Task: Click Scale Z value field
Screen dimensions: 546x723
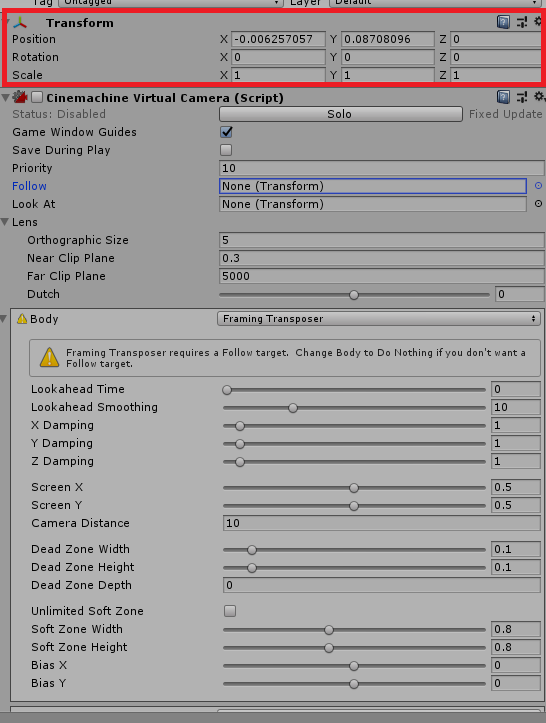Action: 496,75
